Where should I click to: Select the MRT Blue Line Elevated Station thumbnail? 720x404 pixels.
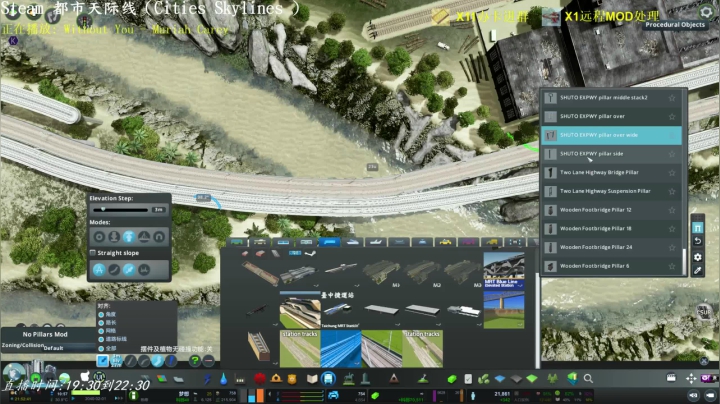point(504,270)
